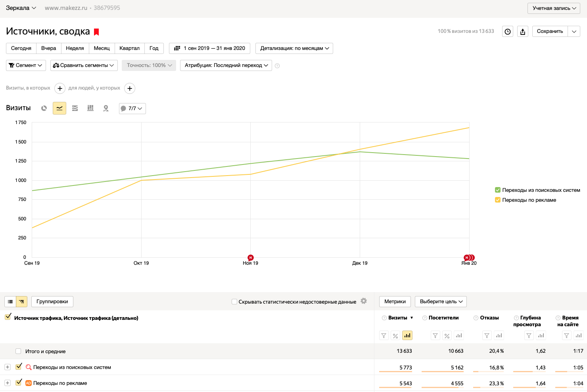The height and width of the screenshot is (392, 587).
Task: Toggle the advertising legend checkbox
Action: click(x=498, y=200)
